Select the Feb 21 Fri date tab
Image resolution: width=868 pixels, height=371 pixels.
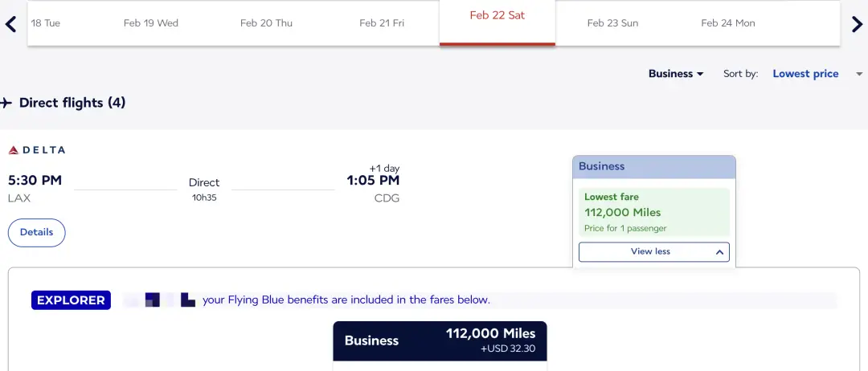click(382, 23)
